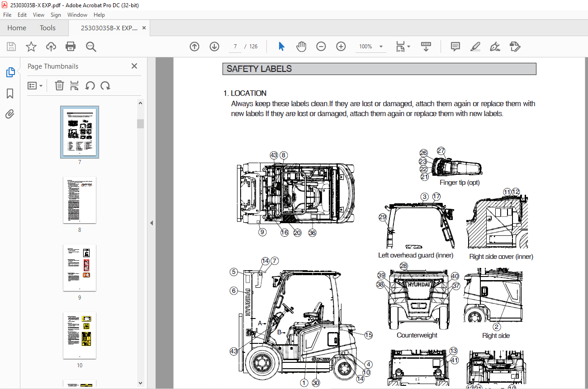Image resolution: width=588 pixels, height=389 pixels.
Task: Select page 7 thumbnail
Action: [80, 131]
